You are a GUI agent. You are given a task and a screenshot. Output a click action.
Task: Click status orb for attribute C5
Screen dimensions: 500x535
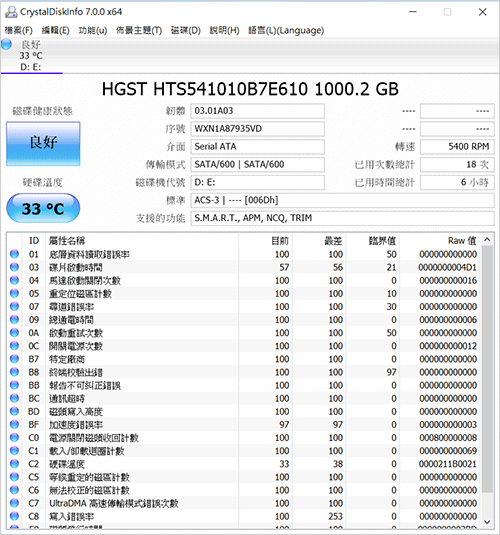pyautogui.click(x=14, y=477)
